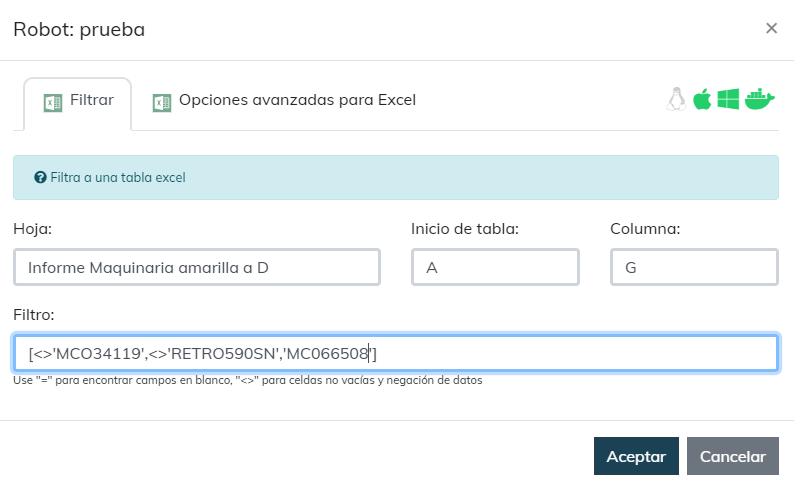Click the 'Robot: prueba' dialog title

coord(79,29)
